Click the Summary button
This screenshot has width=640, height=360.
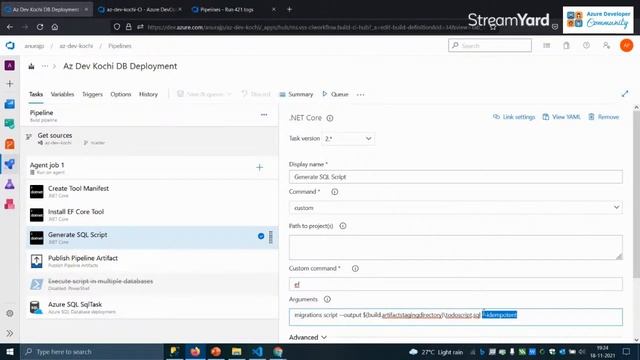(x=296, y=94)
